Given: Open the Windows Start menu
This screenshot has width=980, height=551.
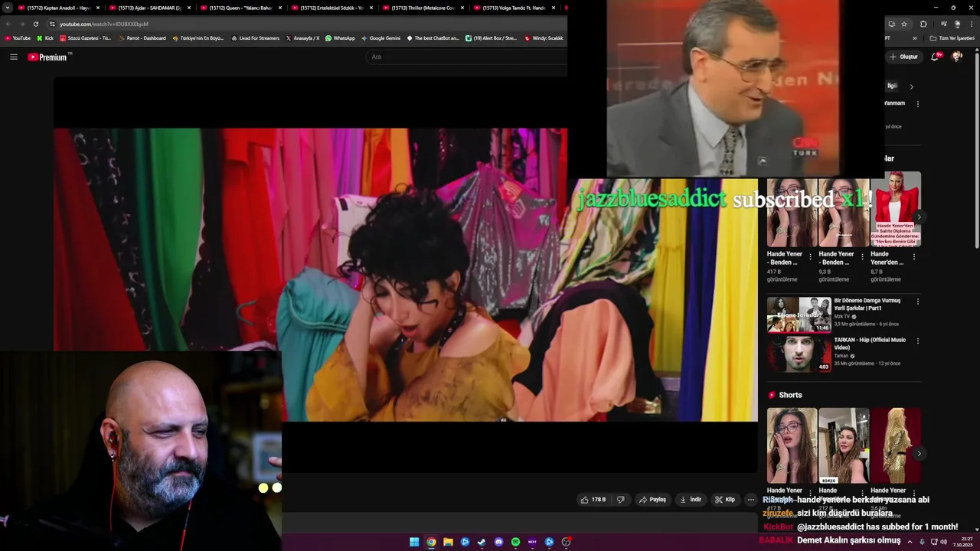Looking at the screenshot, I should point(414,542).
